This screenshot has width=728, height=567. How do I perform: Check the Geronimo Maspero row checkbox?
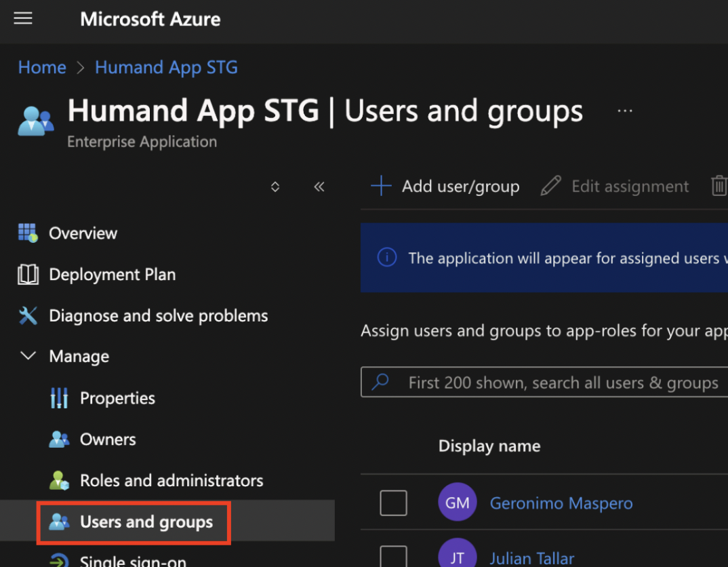pos(393,503)
